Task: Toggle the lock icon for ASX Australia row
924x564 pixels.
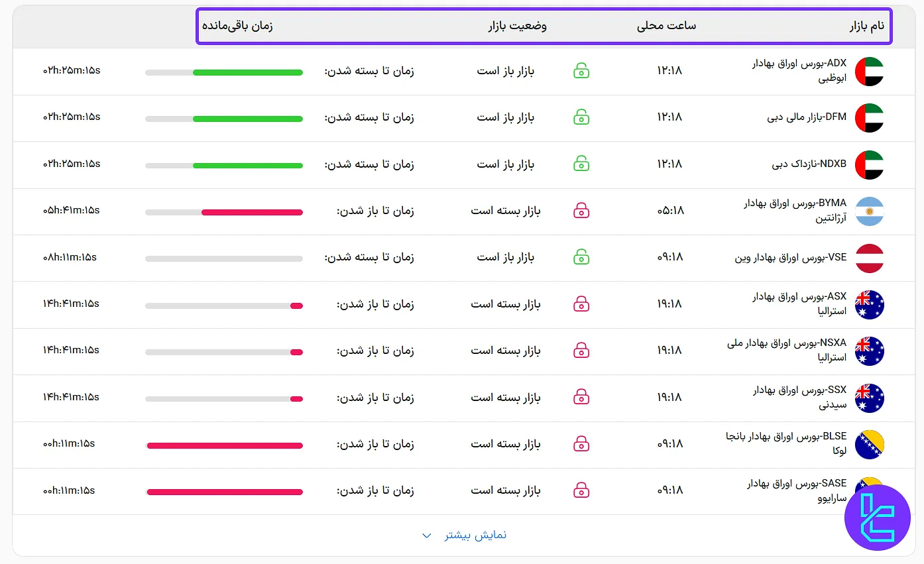Action: (581, 304)
